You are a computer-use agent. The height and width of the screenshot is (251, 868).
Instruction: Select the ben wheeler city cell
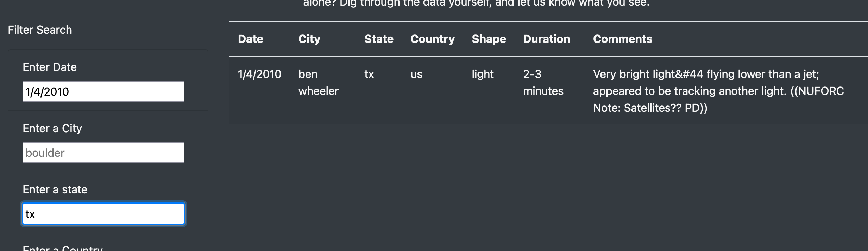(x=318, y=82)
